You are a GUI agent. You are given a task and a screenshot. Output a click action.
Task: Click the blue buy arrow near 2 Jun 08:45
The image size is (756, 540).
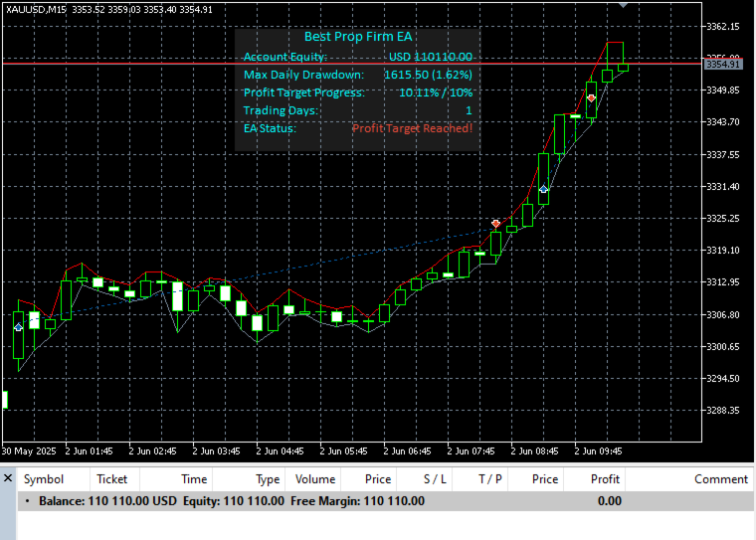pyautogui.click(x=543, y=189)
